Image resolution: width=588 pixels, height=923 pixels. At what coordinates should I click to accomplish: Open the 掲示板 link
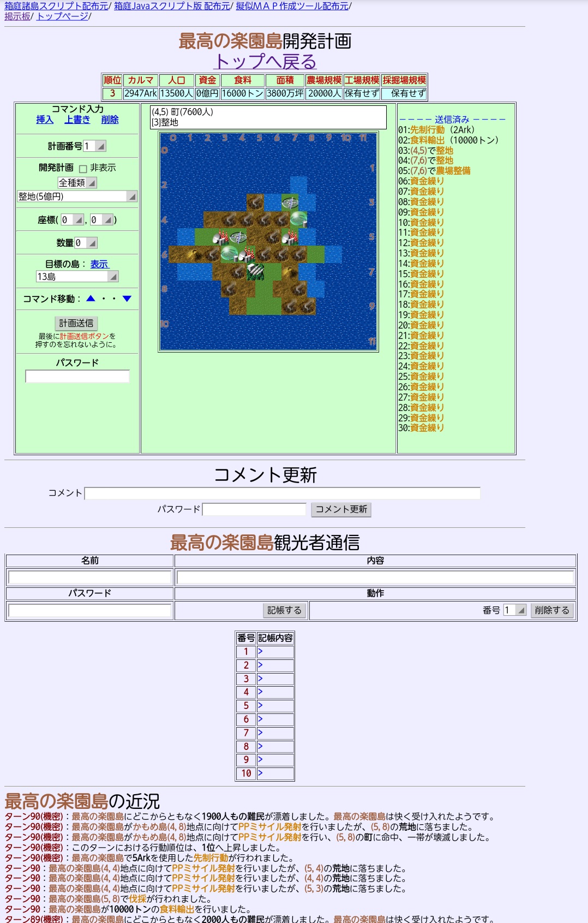17,16
